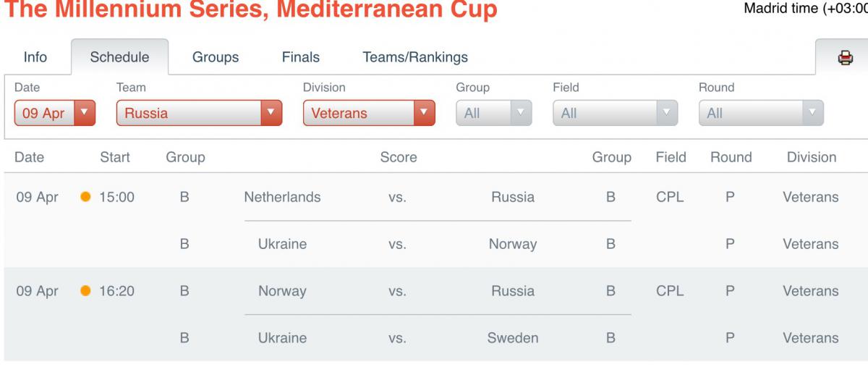Click Norway in the 16:20 match
The image size is (868, 367).
click(282, 291)
